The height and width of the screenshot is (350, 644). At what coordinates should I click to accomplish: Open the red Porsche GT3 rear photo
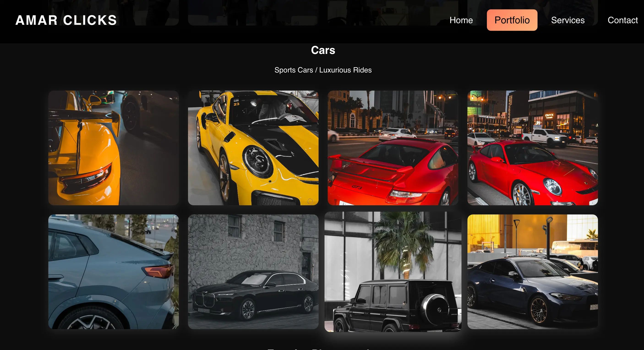[x=393, y=148]
